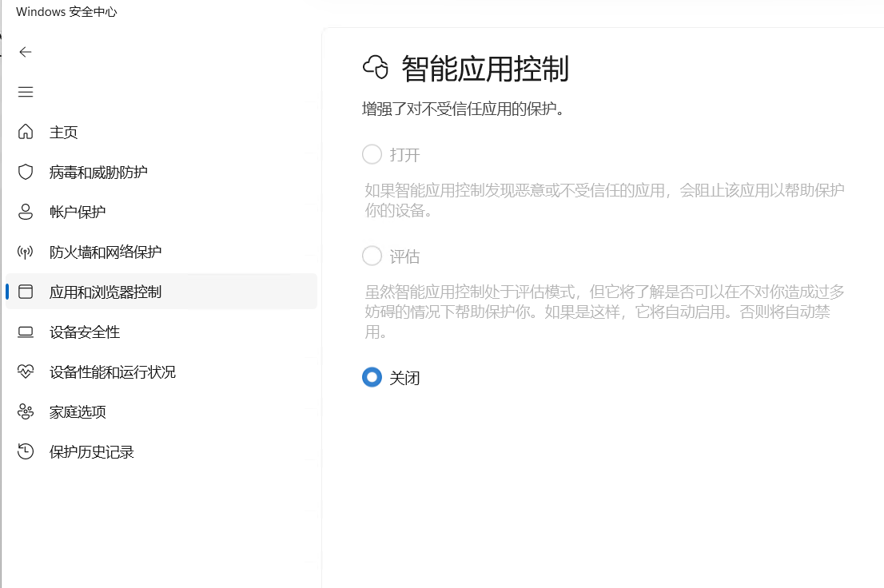Image resolution: width=884 pixels, height=588 pixels.
Task: Click the 帐户保护 person icon
Action: 25,212
